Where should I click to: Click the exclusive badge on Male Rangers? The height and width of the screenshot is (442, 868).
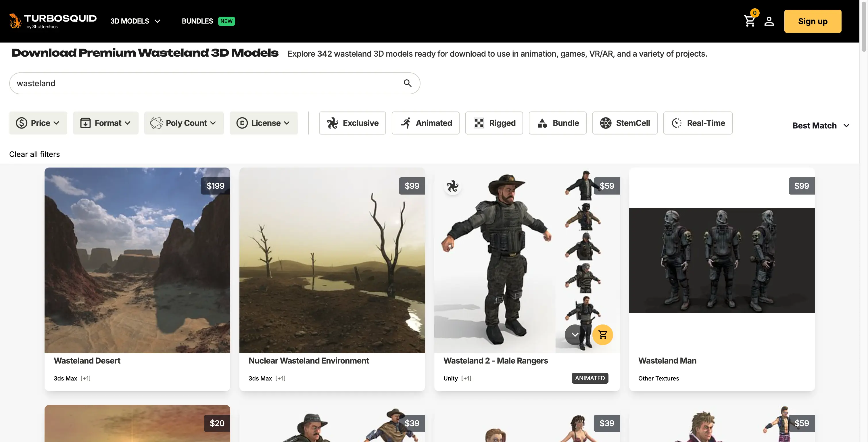point(452,186)
